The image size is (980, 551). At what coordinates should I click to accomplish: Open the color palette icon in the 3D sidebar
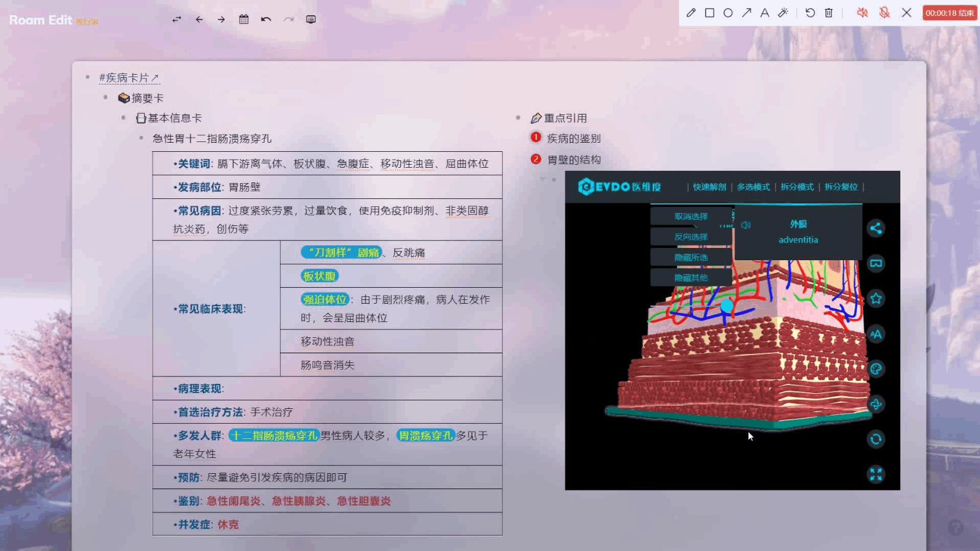(x=876, y=369)
